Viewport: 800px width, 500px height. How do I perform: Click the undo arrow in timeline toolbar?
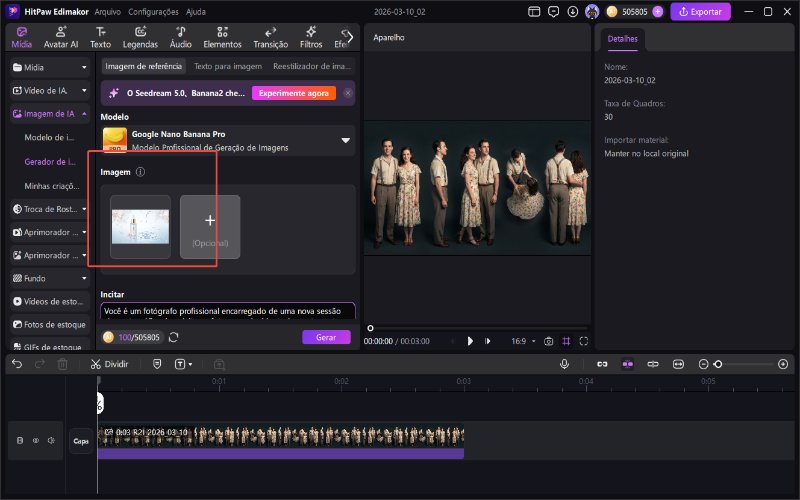17,365
